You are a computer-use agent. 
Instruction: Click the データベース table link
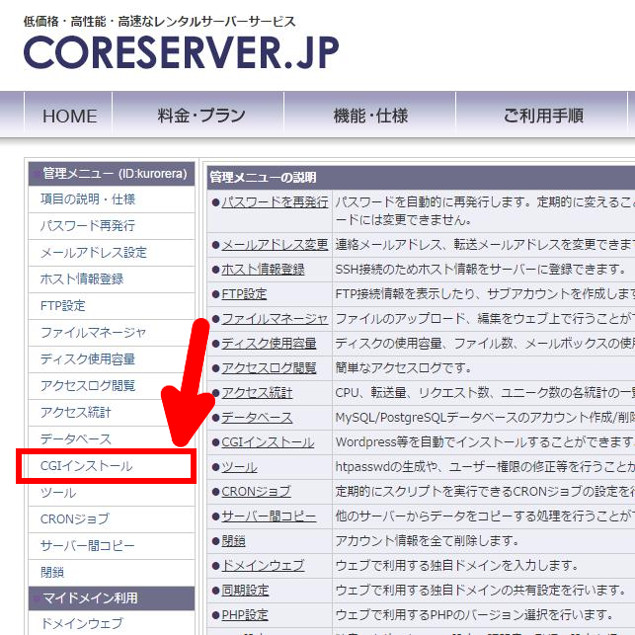257,418
